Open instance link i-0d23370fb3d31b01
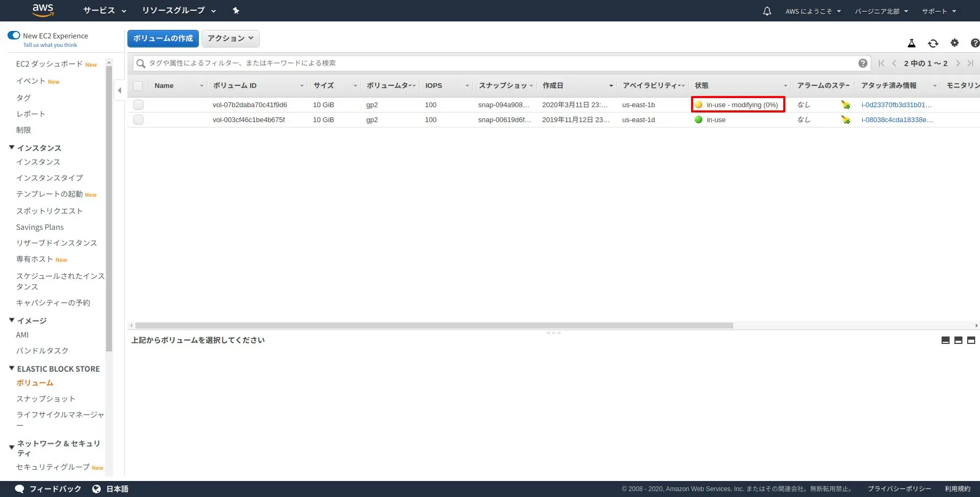Screen dimensions: 980x497 (x=897, y=105)
